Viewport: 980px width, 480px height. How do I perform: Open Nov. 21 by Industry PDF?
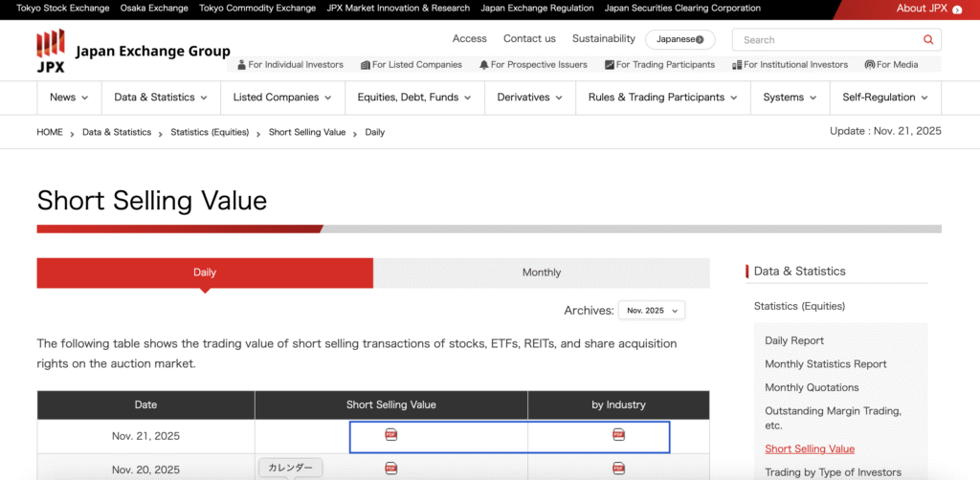point(618,435)
